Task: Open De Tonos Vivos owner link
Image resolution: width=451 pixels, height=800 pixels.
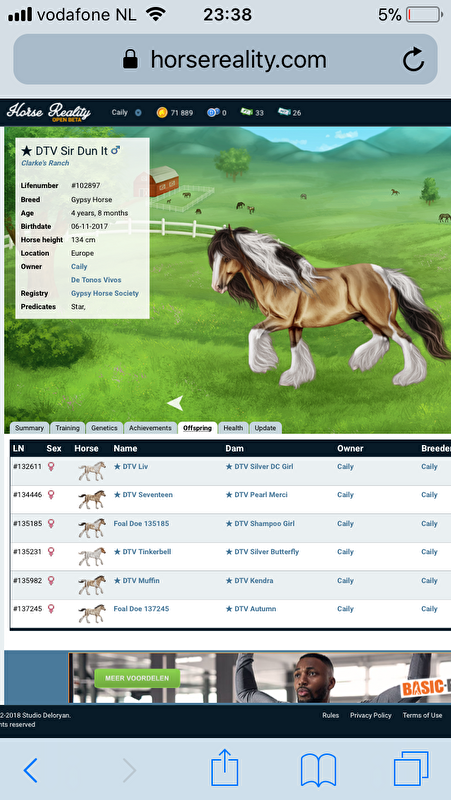Action: tap(96, 280)
